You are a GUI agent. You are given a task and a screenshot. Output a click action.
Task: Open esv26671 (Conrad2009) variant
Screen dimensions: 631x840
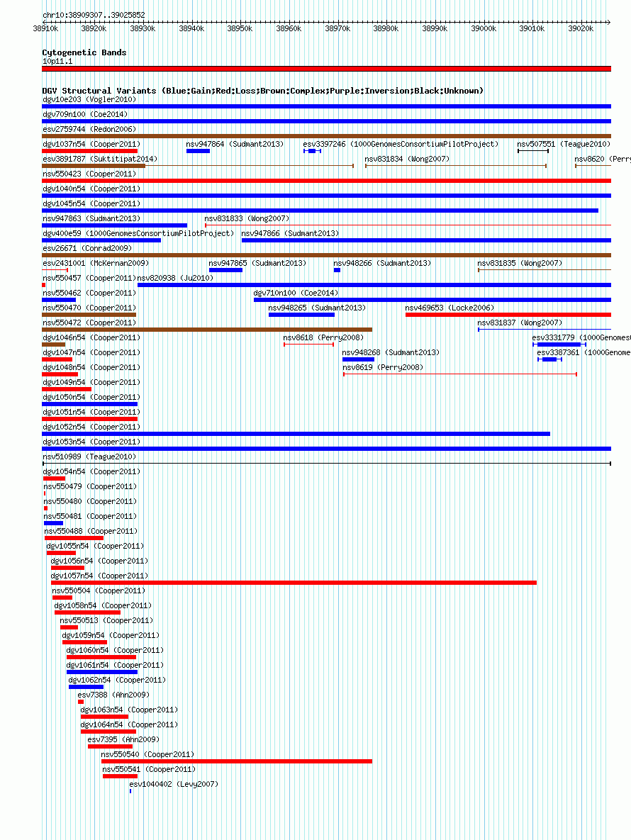86,249
